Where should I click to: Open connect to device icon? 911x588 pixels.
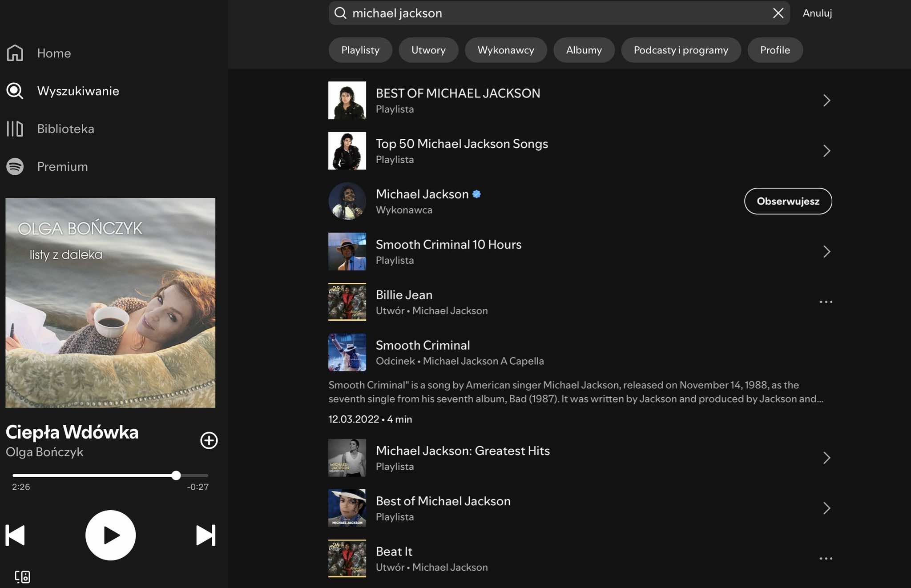tap(22, 576)
